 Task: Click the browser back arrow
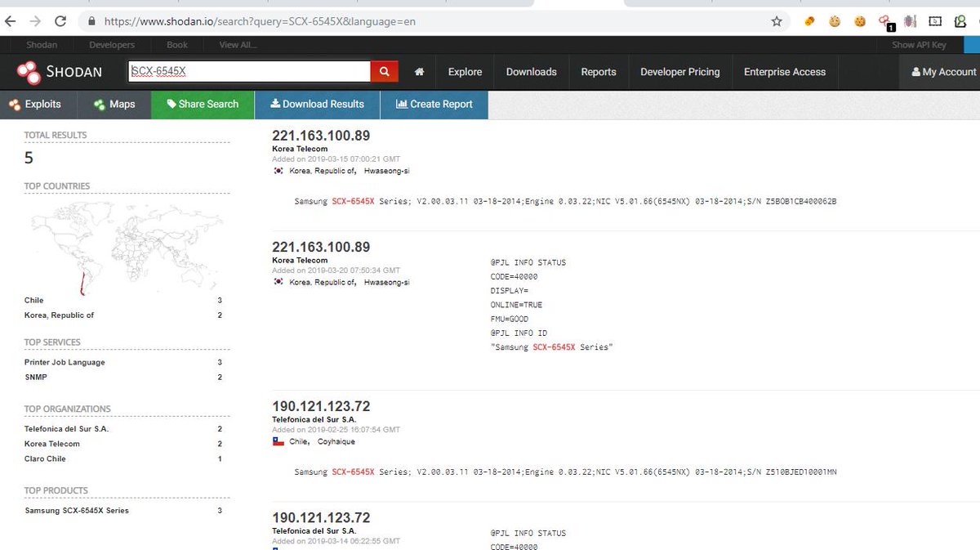11,21
